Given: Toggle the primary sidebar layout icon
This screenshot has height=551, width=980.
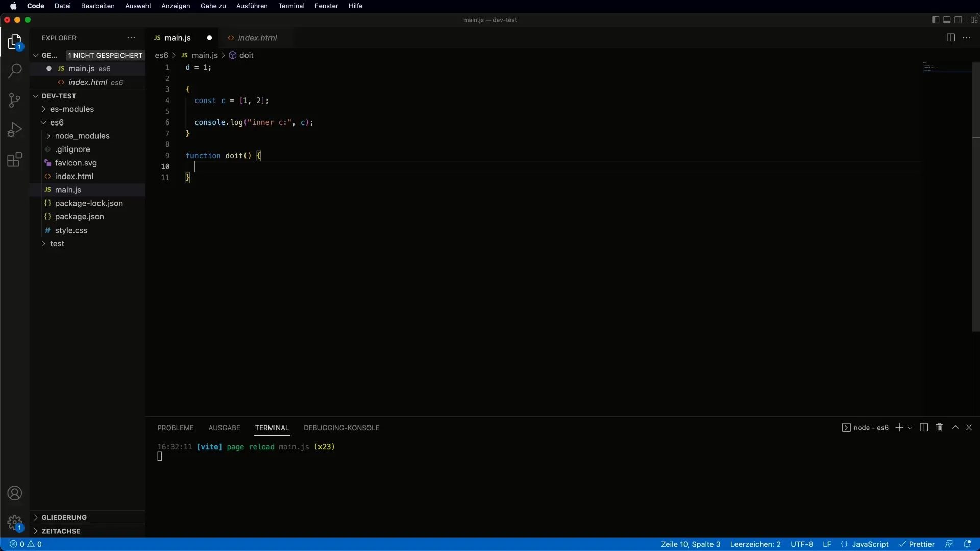Looking at the screenshot, I should [x=935, y=20].
